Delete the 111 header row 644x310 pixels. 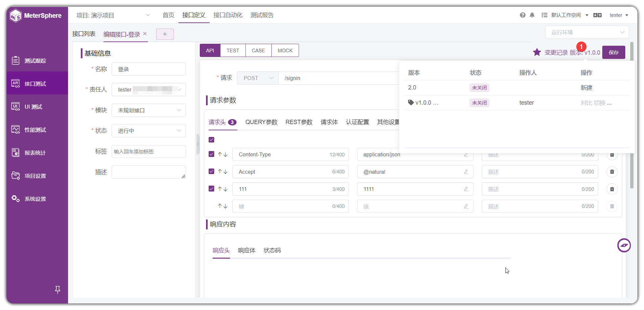[x=612, y=189]
